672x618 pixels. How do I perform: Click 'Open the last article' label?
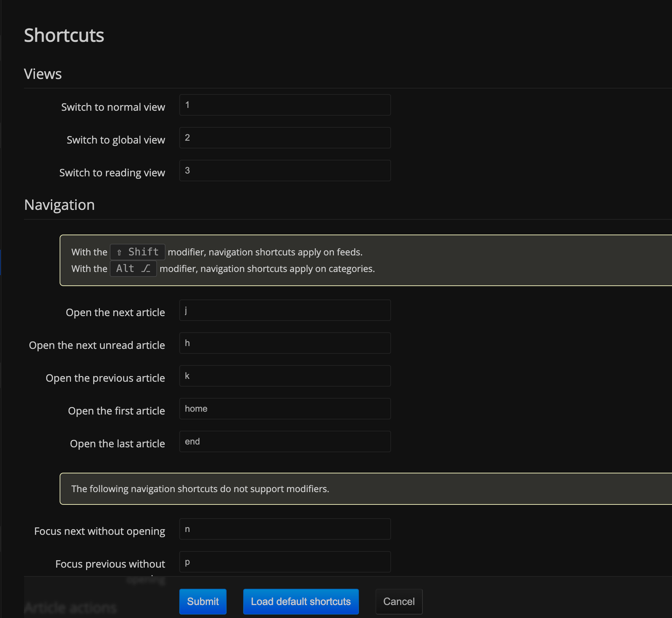(x=118, y=444)
